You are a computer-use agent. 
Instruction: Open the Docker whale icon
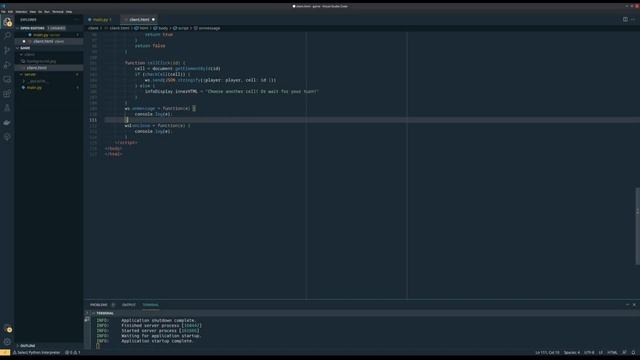click(x=7, y=122)
